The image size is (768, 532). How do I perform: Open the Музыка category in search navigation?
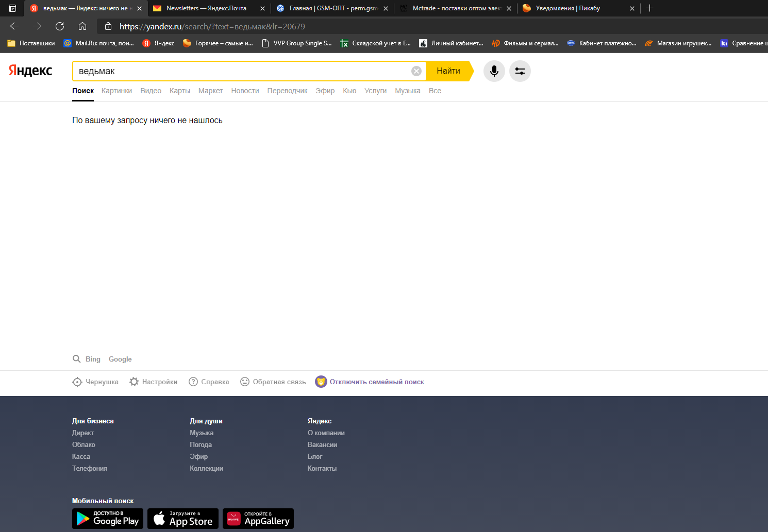(x=408, y=91)
